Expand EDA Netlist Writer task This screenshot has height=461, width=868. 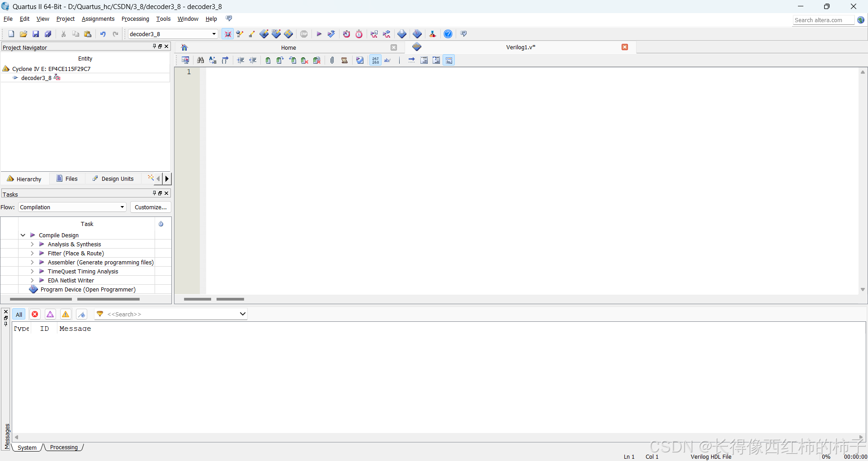(32, 280)
